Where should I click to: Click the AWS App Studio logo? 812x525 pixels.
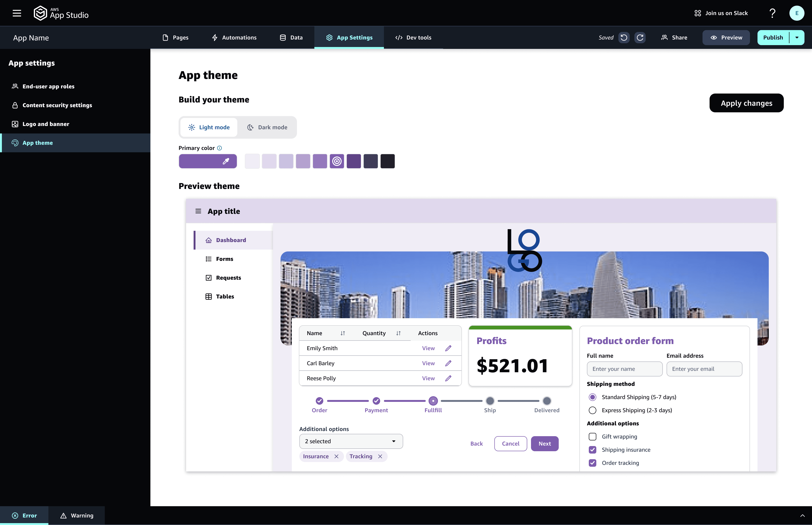(x=61, y=13)
